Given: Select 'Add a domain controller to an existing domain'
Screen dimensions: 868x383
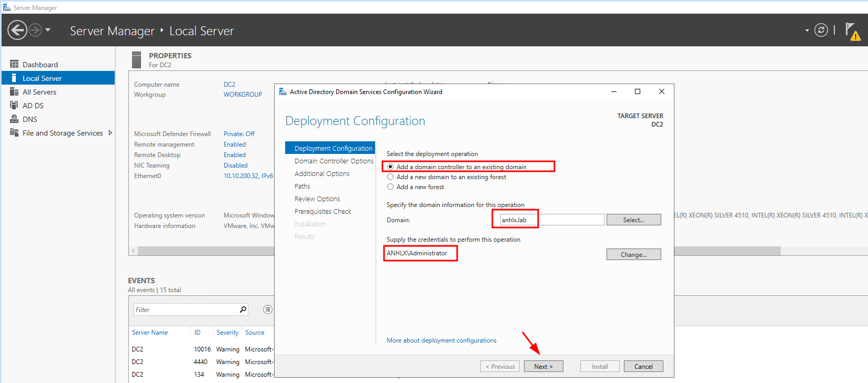Looking at the screenshot, I should 390,167.
